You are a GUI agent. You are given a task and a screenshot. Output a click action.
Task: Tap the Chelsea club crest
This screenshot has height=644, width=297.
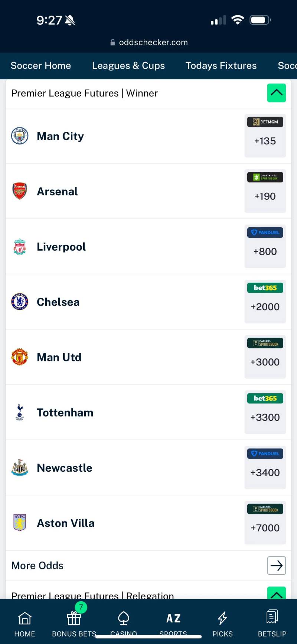click(x=20, y=302)
